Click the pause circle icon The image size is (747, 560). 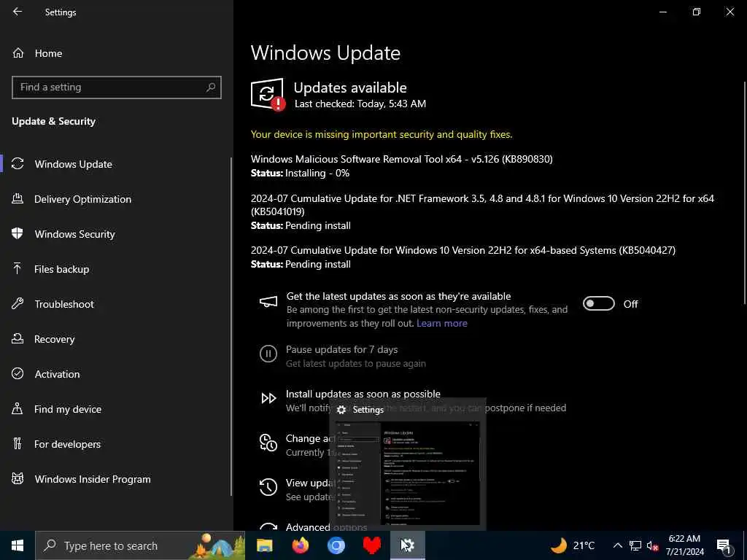(x=268, y=354)
